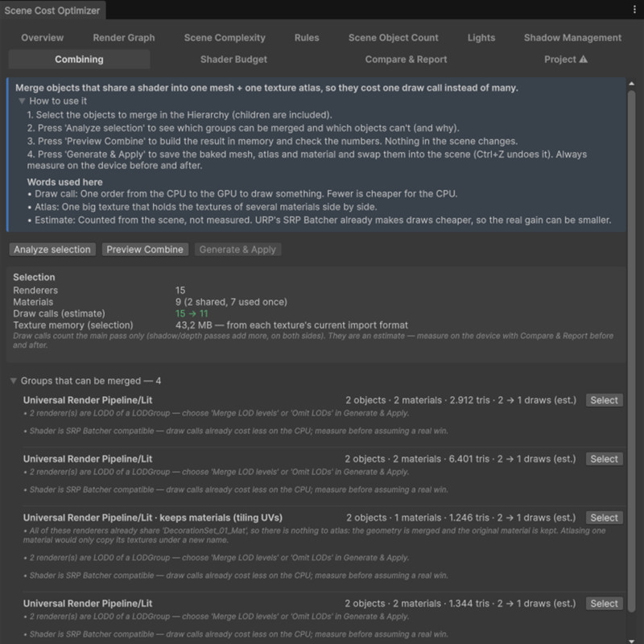Screen dimensions: 644x644
Task: Open the Scene Complexity tab
Action: (x=225, y=38)
